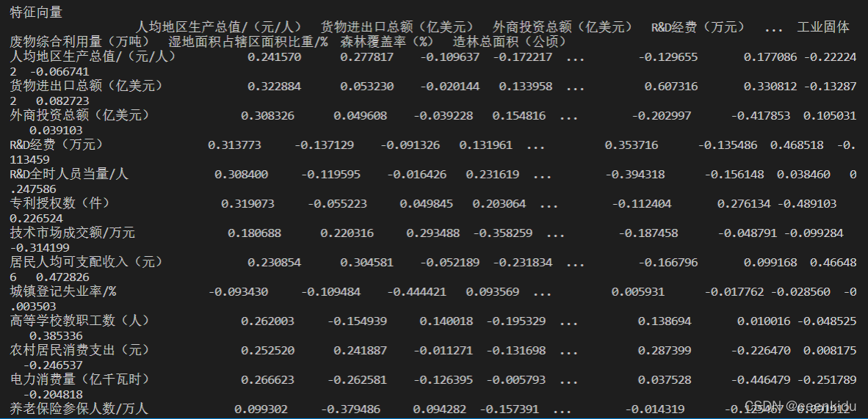
Task: Select the value 0.230854
Action: click(275, 263)
